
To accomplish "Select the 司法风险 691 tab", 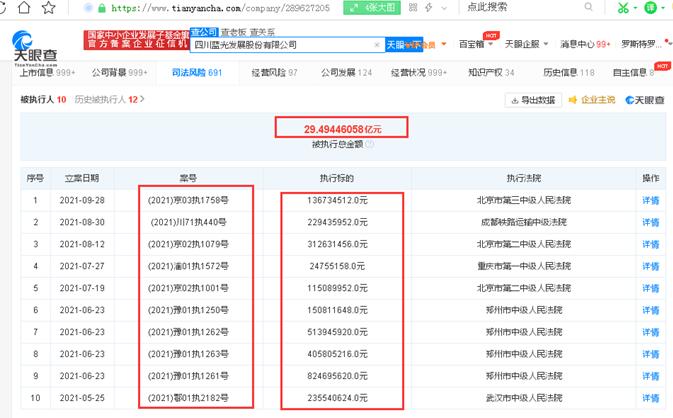I will click(x=197, y=73).
